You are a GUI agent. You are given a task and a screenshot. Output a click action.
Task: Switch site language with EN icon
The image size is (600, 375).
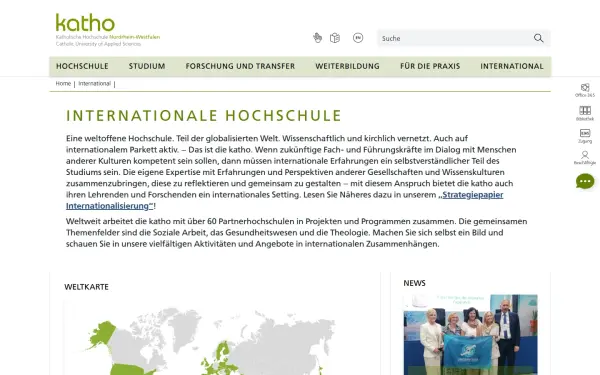pos(358,38)
